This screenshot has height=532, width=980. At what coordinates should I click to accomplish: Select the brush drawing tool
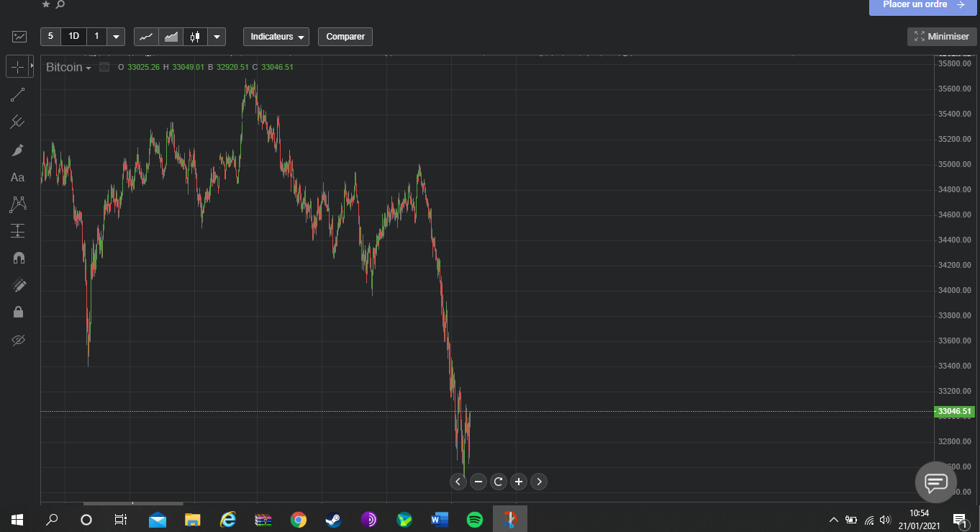pyautogui.click(x=18, y=150)
